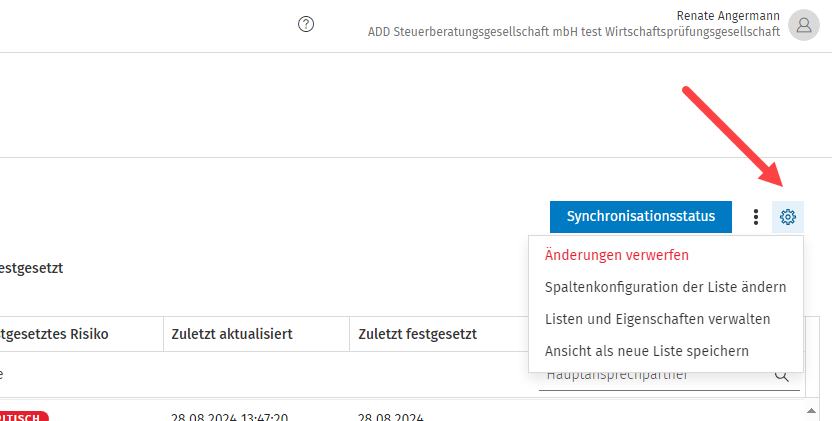Viewport: 832px width, 421px height.
Task: Click the gear settings icon
Action: [788, 217]
